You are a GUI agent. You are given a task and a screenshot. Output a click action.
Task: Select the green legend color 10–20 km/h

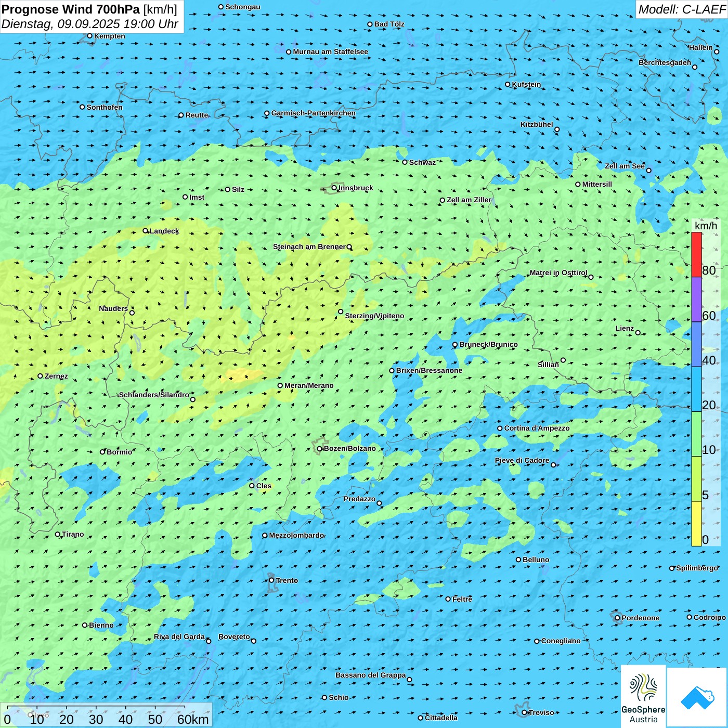click(696, 434)
